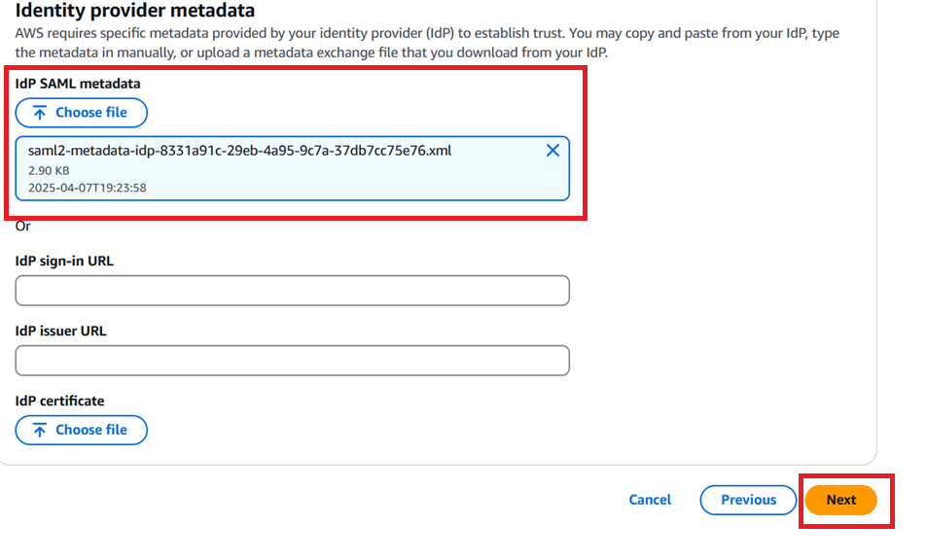Click the IdP sign-in URL label
926x560 pixels.
[x=62, y=261]
